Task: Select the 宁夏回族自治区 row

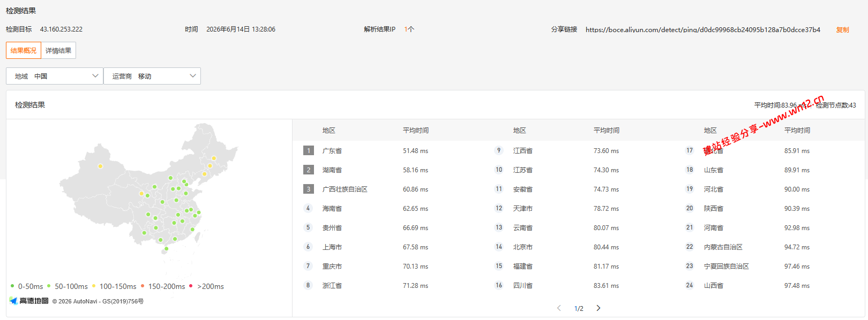Action: (x=769, y=266)
